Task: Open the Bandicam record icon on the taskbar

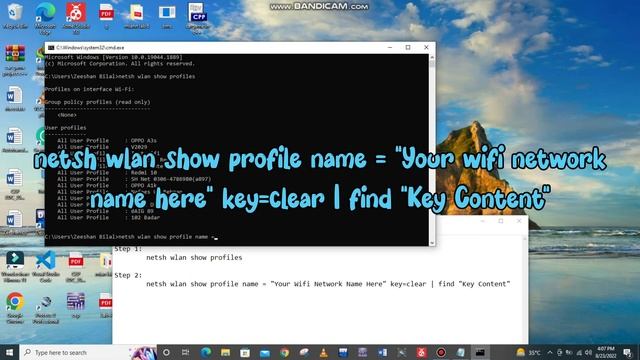Action: pyautogui.click(x=441, y=352)
